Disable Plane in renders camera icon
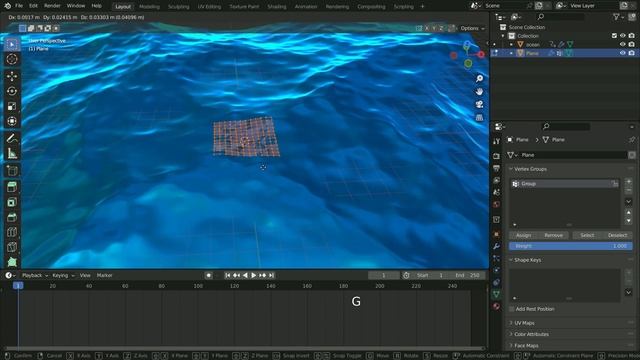Screen dimensions: 640x360 pyautogui.click(x=631, y=53)
